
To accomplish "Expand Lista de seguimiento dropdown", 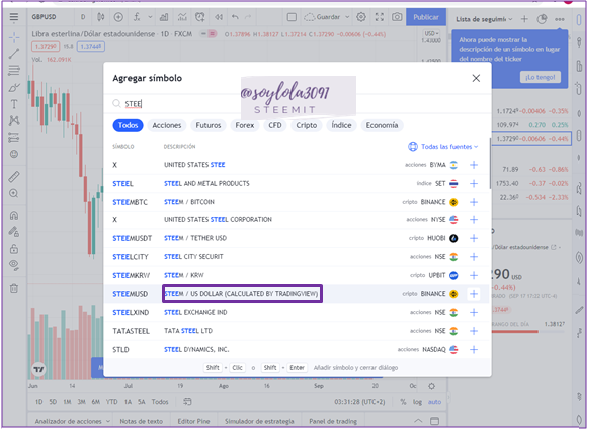I will [x=484, y=19].
